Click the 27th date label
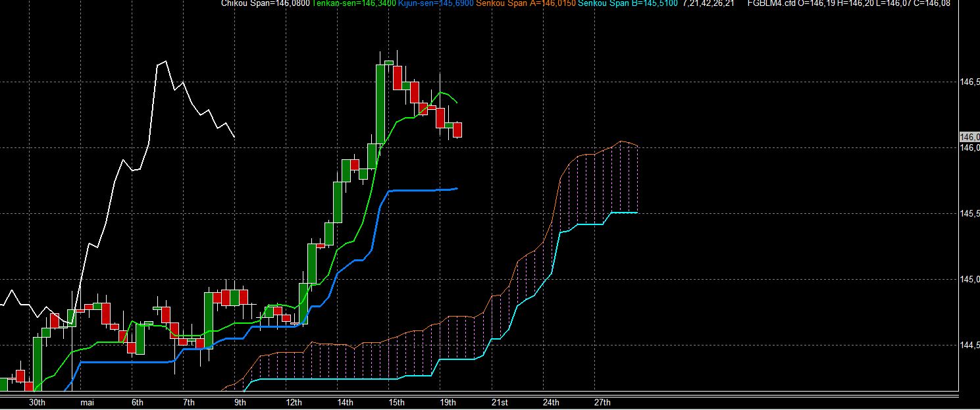This screenshot has width=980, height=410. 602,402
